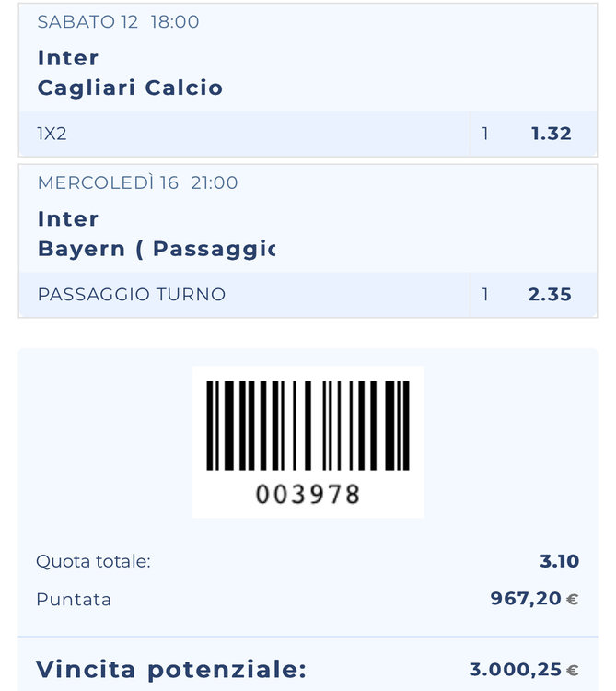Click the barcode image on the slip
This screenshot has height=691, width=616.
click(308, 424)
